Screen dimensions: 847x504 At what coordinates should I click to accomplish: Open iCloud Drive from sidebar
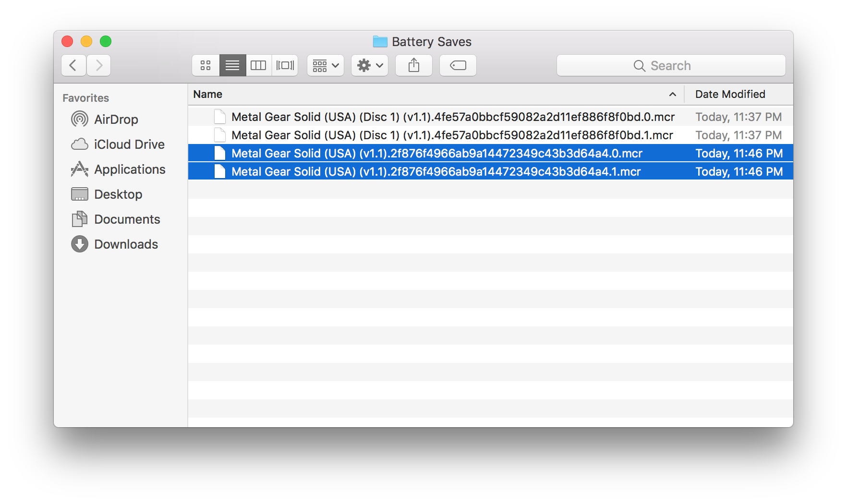coord(129,144)
